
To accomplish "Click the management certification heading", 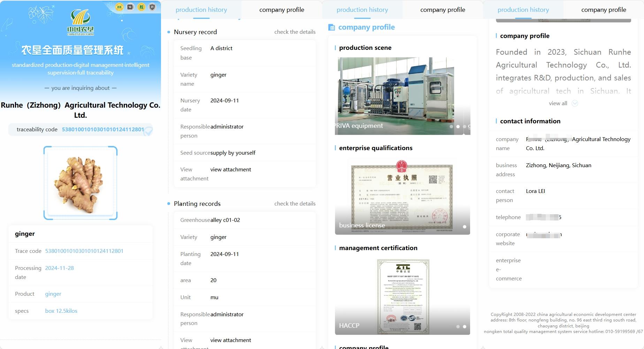I will (x=378, y=248).
